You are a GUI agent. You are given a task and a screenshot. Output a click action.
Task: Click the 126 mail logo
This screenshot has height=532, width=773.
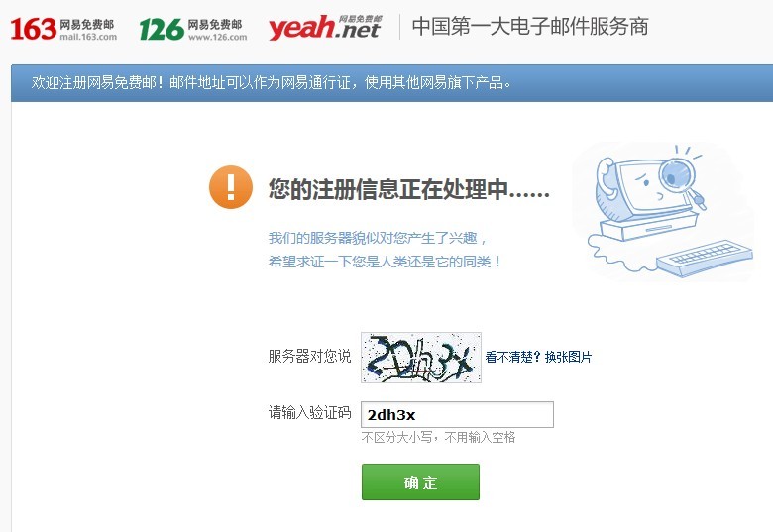(x=193, y=29)
